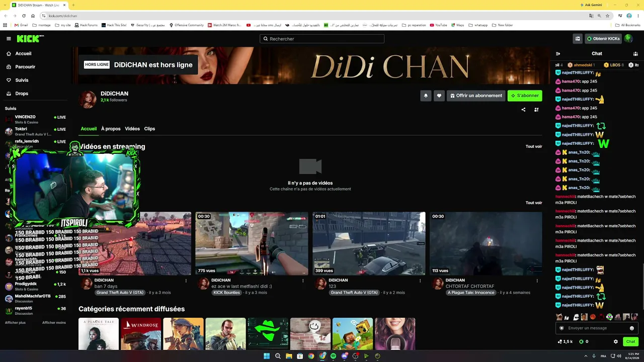Open options menu for 'ez ace' clip
The image size is (644, 362).
point(303,281)
